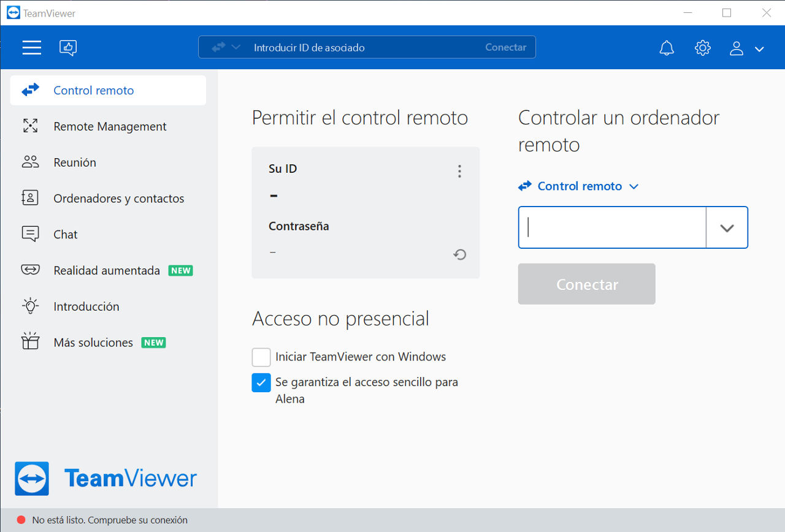Click Conectar in the top search bar
This screenshot has width=785, height=532.
coord(505,47)
